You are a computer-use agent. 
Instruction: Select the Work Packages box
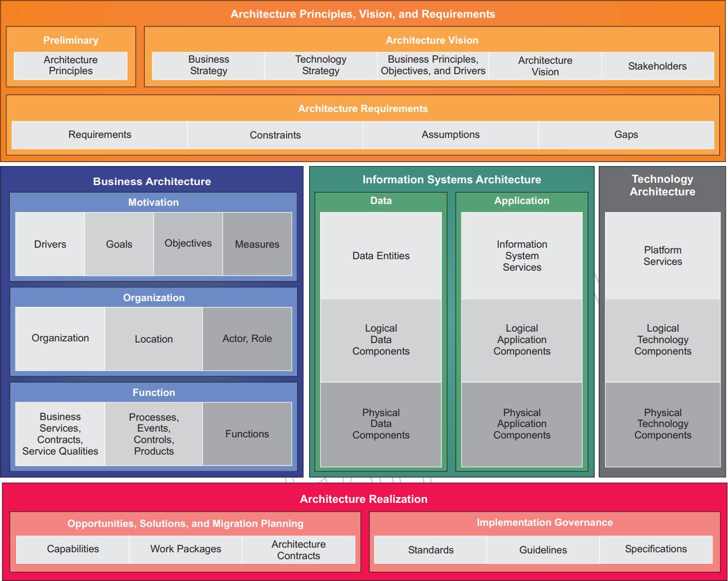pyautogui.click(x=186, y=549)
